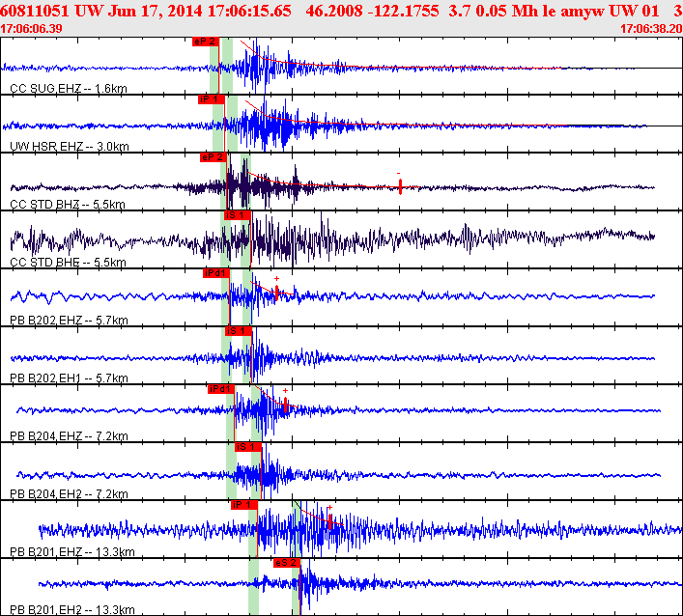Click the iS 1 pick flag on B202 EH1
Image resolution: width=683 pixels, height=616 pixels.
tap(239, 331)
